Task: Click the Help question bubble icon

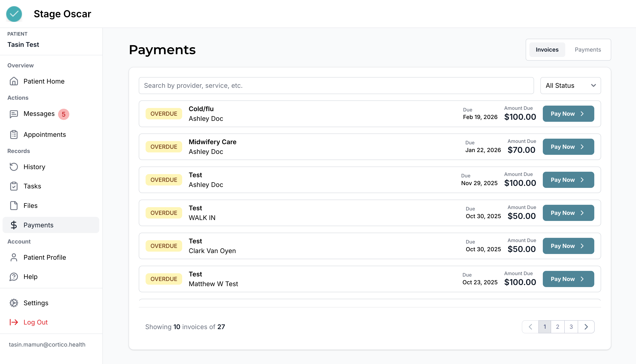Action: point(14,277)
